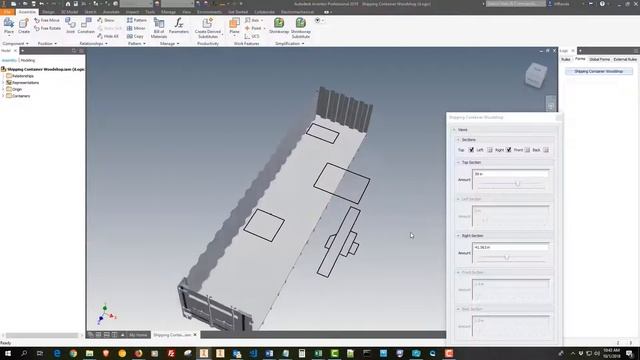Click the Shipping Container Woodshop form button
640x360 pixels.
[x=599, y=71]
